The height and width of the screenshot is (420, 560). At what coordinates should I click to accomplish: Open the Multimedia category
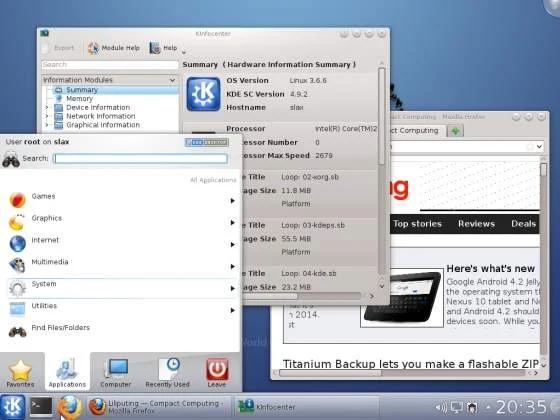[x=121, y=266]
